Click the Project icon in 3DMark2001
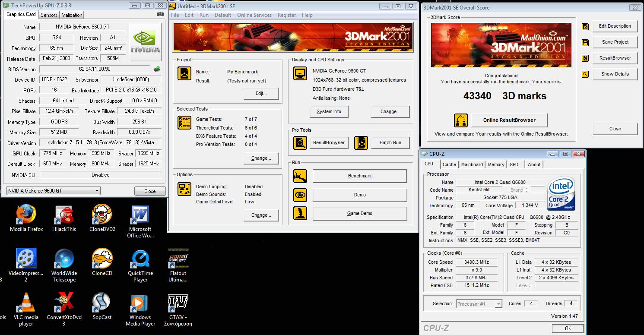This screenshot has height=335, width=644. pyautogui.click(x=184, y=73)
